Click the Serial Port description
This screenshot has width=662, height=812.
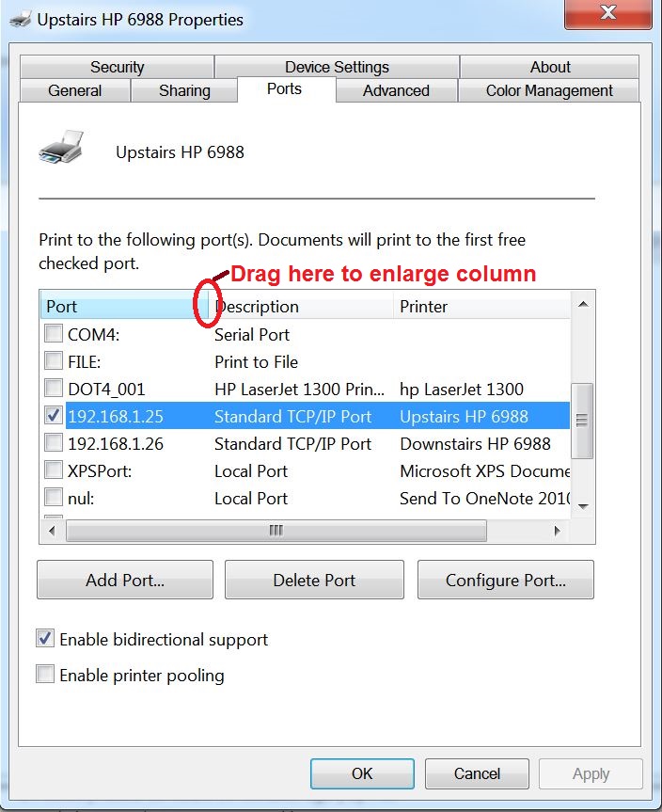(x=252, y=335)
